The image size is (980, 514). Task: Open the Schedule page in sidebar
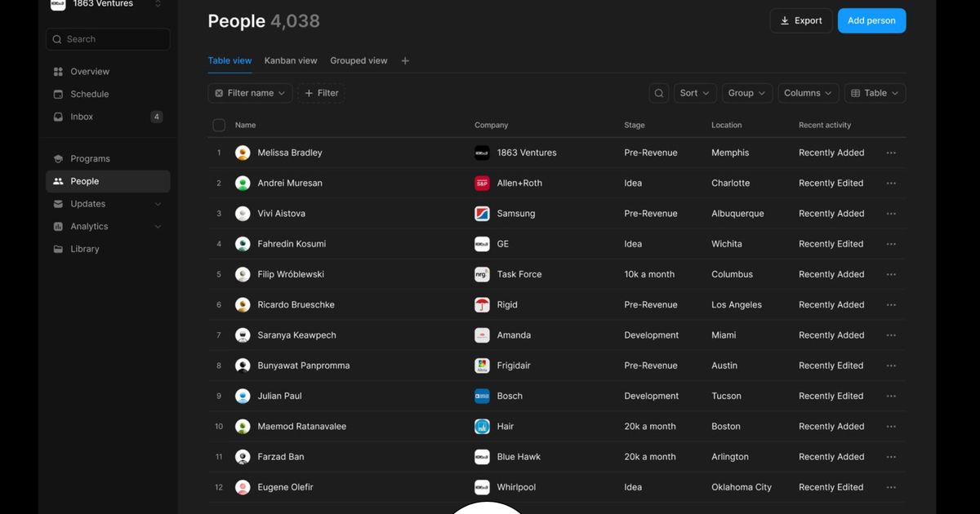[x=87, y=93]
